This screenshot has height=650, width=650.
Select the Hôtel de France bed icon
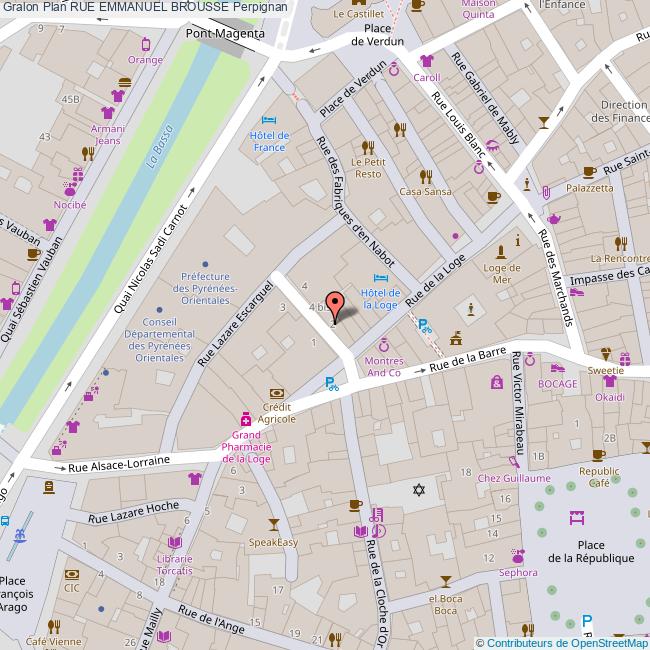(x=267, y=120)
